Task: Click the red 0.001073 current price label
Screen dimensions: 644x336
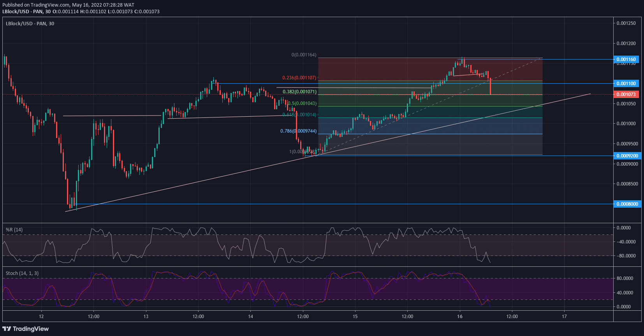Action: [x=626, y=94]
